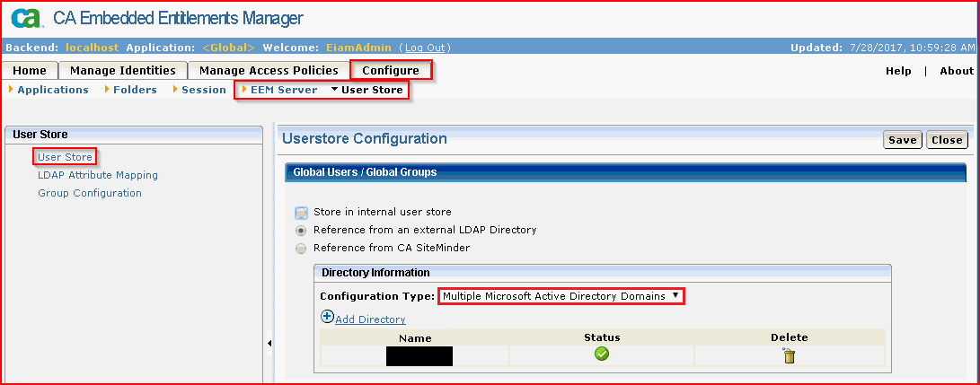Select Reference from an external LDAP Directory

(x=301, y=231)
